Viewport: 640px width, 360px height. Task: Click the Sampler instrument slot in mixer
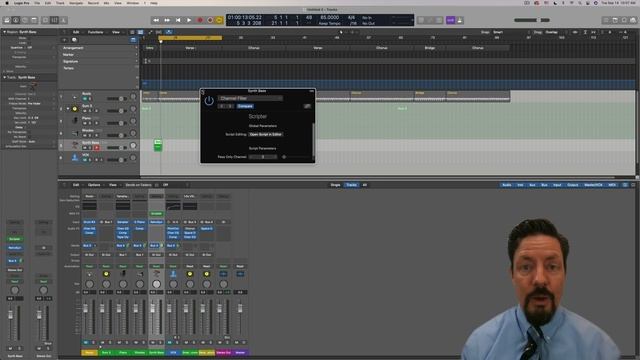pyautogui.click(x=123, y=222)
